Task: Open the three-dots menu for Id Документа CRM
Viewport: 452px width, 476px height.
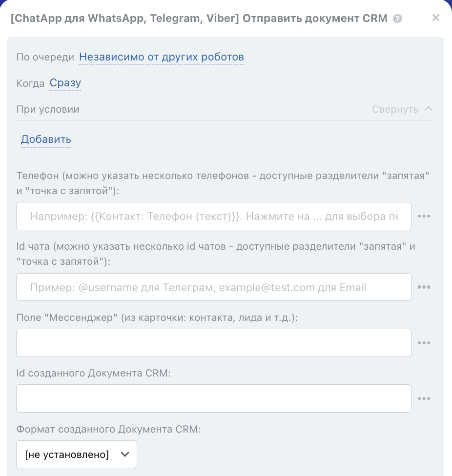Action: click(424, 398)
